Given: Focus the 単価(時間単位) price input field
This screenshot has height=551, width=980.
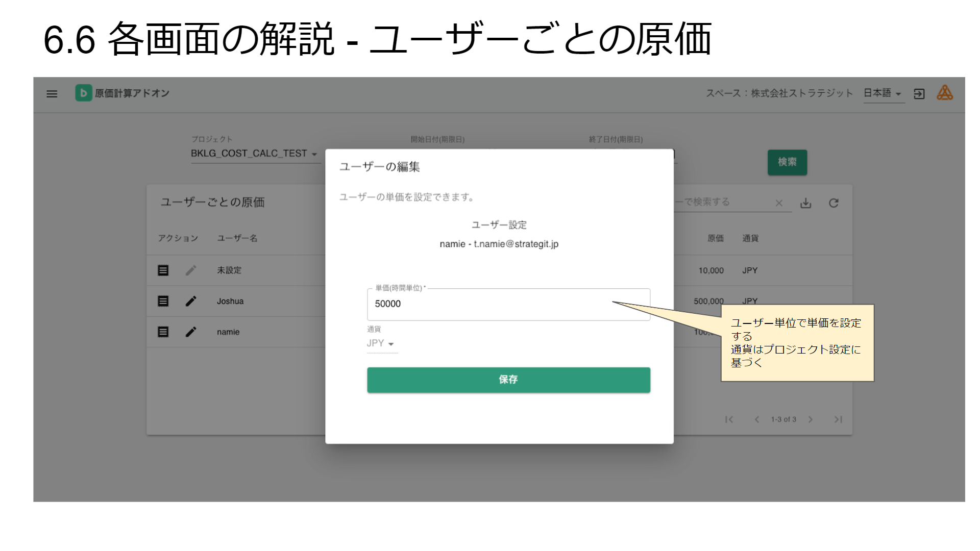Looking at the screenshot, I should [x=508, y=304].
